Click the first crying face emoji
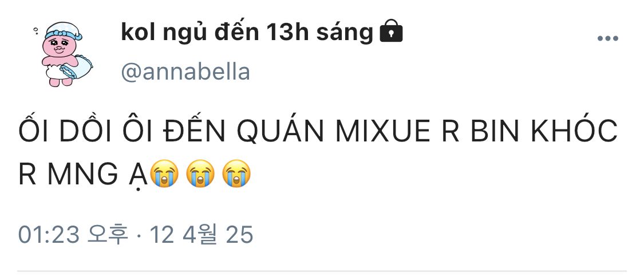644x276 pixels. coord(164,174)
